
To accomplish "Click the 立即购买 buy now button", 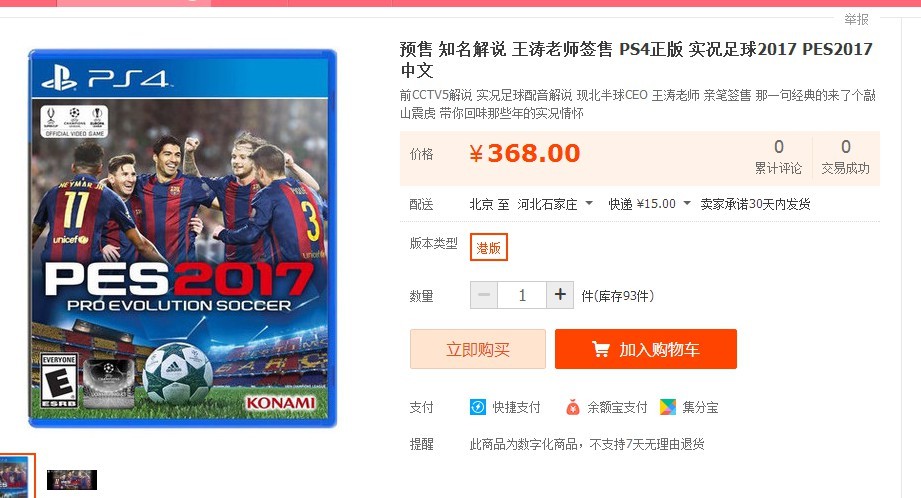I will coord(478,349).
